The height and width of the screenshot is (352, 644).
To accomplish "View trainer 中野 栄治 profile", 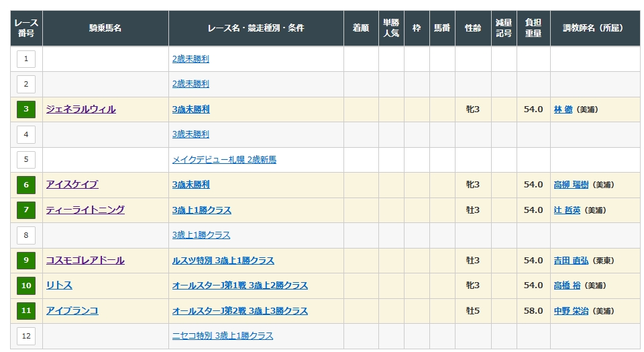I will pos(571,311).
